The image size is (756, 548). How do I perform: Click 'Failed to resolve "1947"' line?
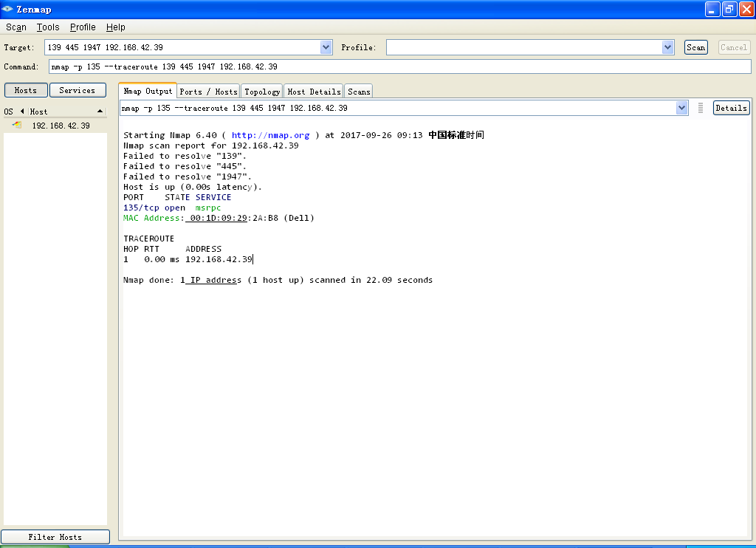(x=187, y=177)
